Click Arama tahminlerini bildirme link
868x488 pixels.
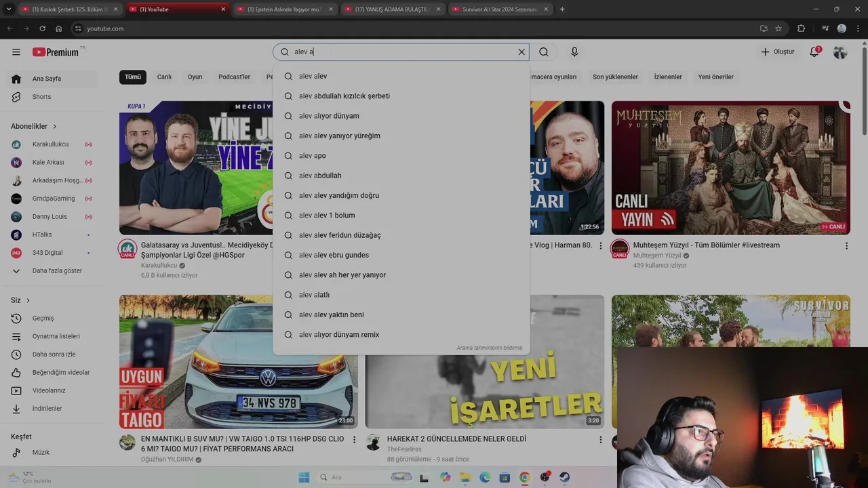(489, 348)
